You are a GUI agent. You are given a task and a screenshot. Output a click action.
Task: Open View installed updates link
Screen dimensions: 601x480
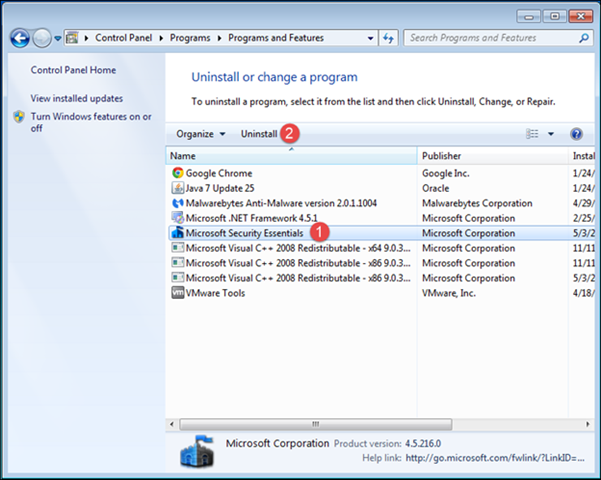(x=77, y=98)
